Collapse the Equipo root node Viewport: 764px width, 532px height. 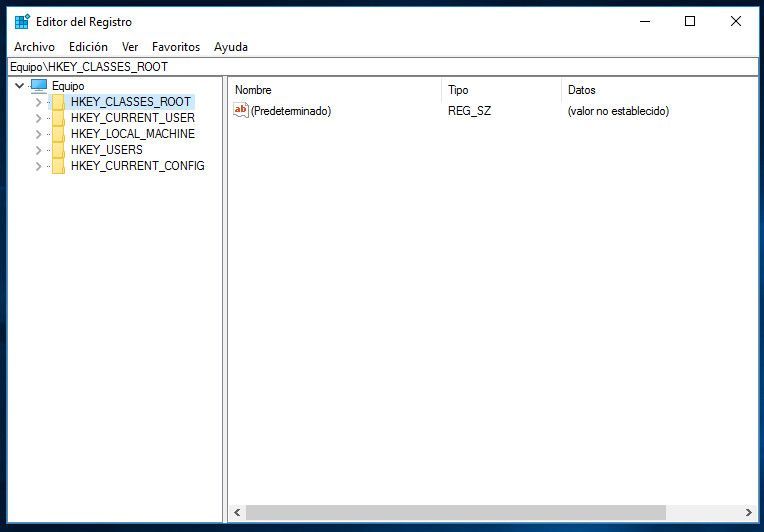click(20, 86)
